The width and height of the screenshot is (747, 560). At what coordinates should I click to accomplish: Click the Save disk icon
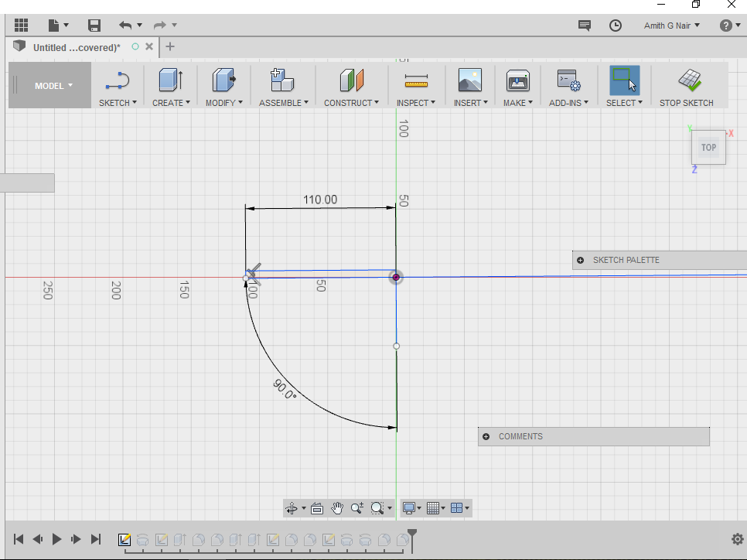point(94,26)
